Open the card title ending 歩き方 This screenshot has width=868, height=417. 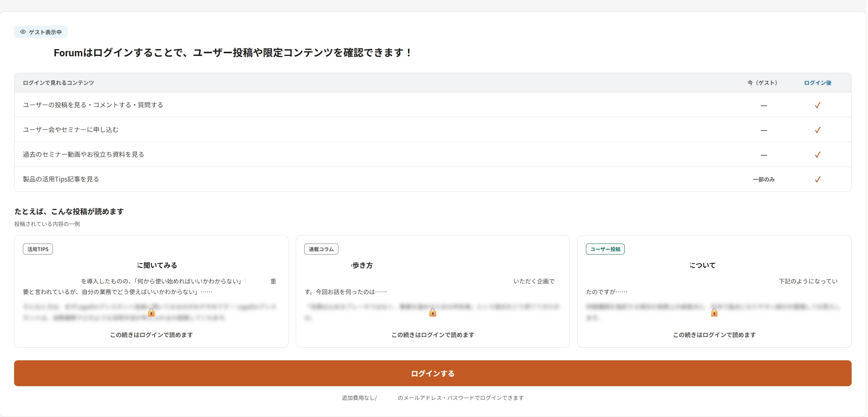(362, 265)
